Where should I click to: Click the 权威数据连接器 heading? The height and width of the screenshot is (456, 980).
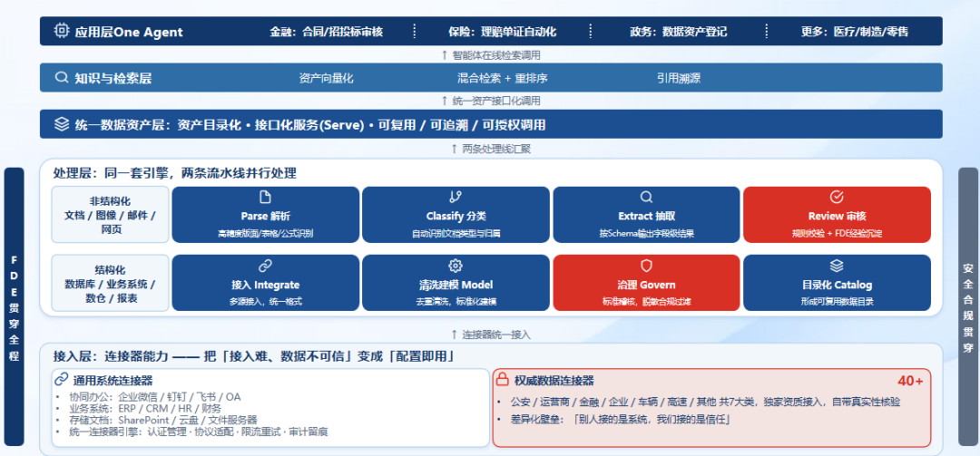coord(554,380)
